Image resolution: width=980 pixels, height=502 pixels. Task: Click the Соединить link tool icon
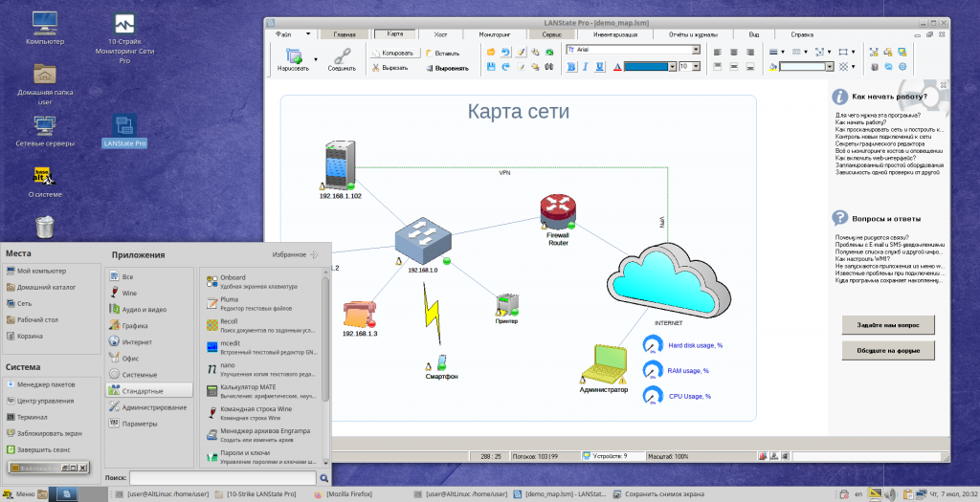click(x=342, y=56)
